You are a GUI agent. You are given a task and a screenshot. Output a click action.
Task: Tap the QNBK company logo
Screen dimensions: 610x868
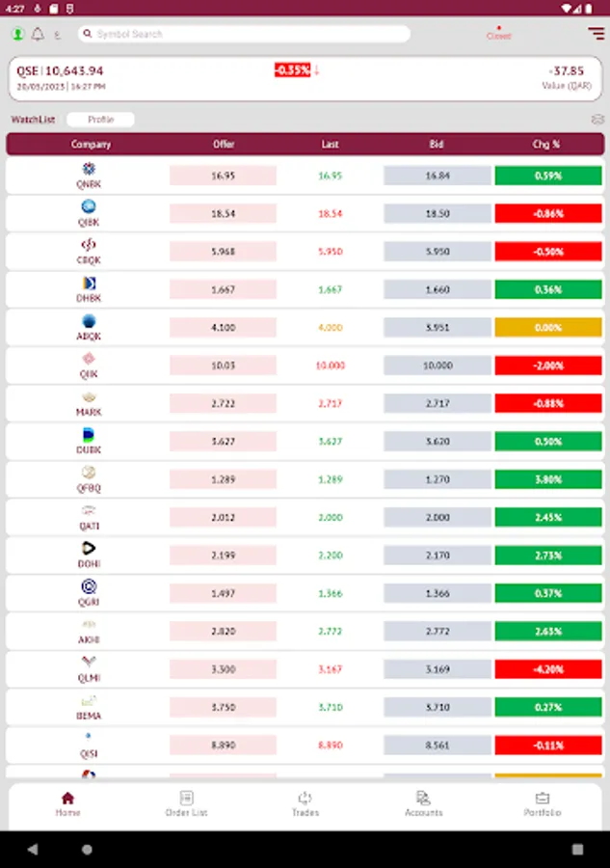[89, 170]
